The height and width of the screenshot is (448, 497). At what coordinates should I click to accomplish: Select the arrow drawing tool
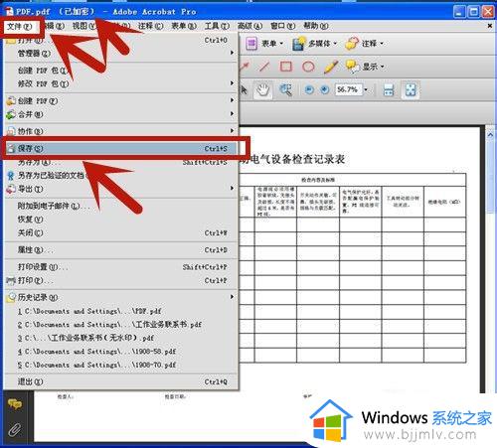click(245, 67)
